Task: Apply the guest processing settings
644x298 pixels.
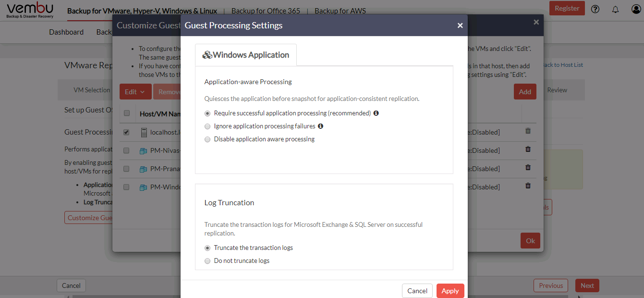Action: 450,291
